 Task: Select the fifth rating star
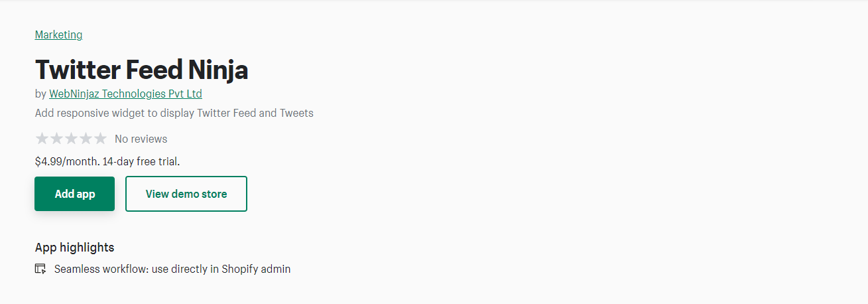[x=100, y=139]
